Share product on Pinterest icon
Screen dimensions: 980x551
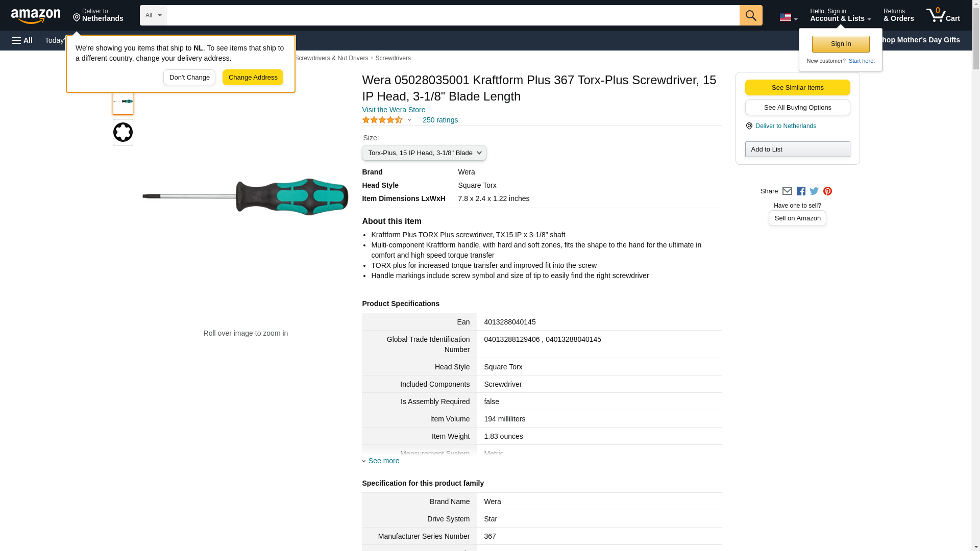tap(827, 191)
